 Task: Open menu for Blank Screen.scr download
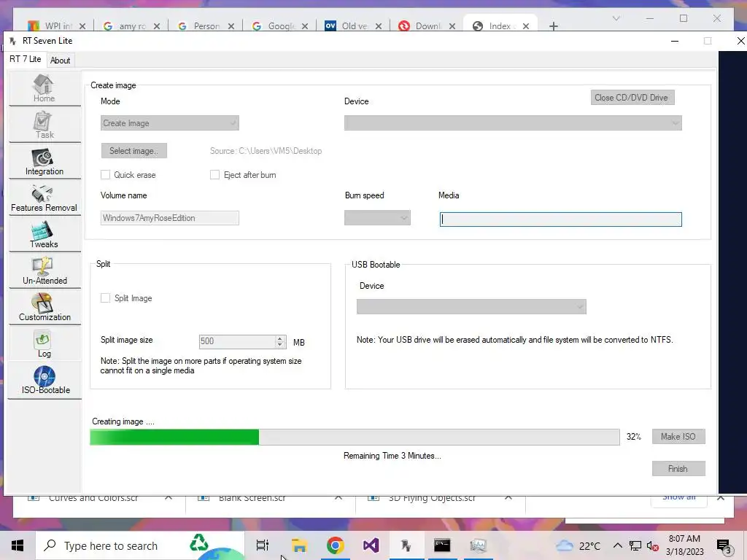pyautogui.click(x=338, y=497)
